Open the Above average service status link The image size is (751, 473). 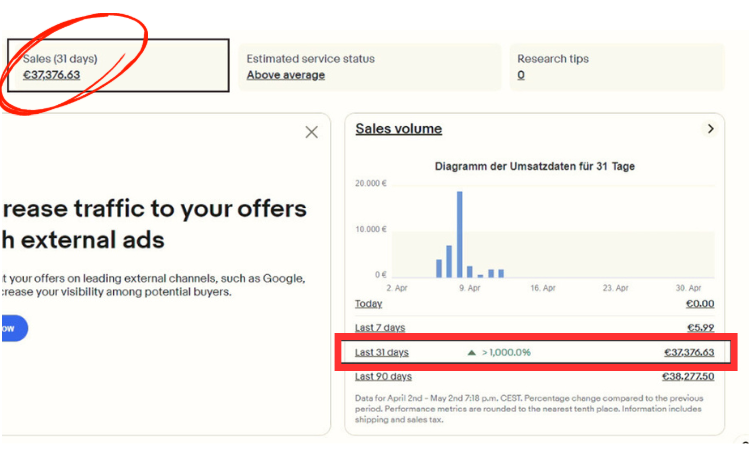[285, 75]
